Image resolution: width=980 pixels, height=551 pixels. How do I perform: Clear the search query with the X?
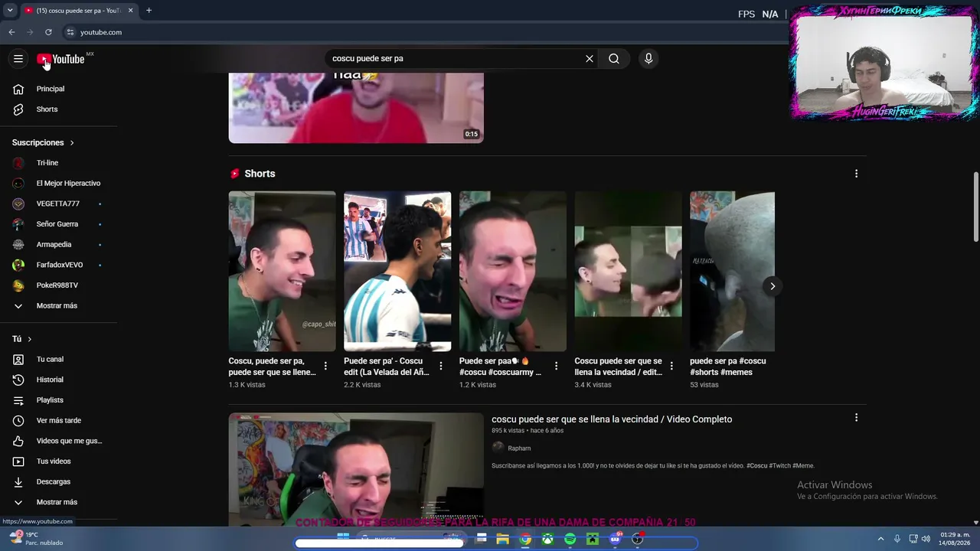pyautogui.click(x=590, y=58)
